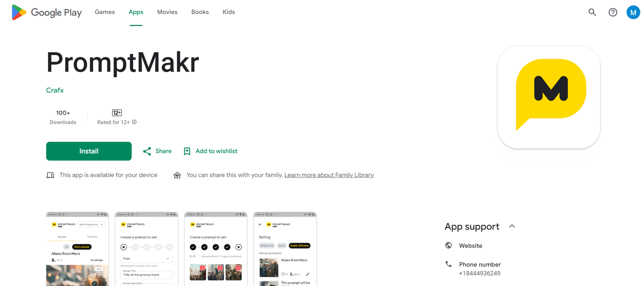Image resolution: width=644 pixels, height=286 pixels.
Task: Switch to the Movies tab
Action: pos(167,12)
